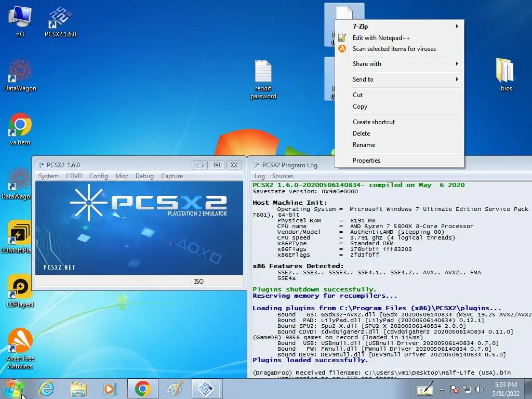Open Windows Explorer from the taskbar

click(78, 389)
